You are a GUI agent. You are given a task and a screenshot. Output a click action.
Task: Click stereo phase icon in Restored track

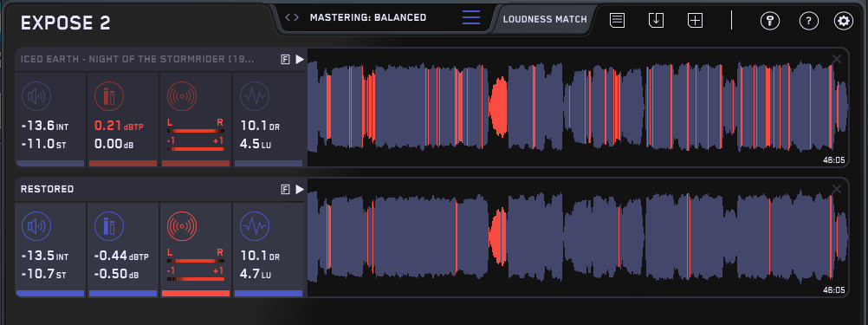[182, 226]
